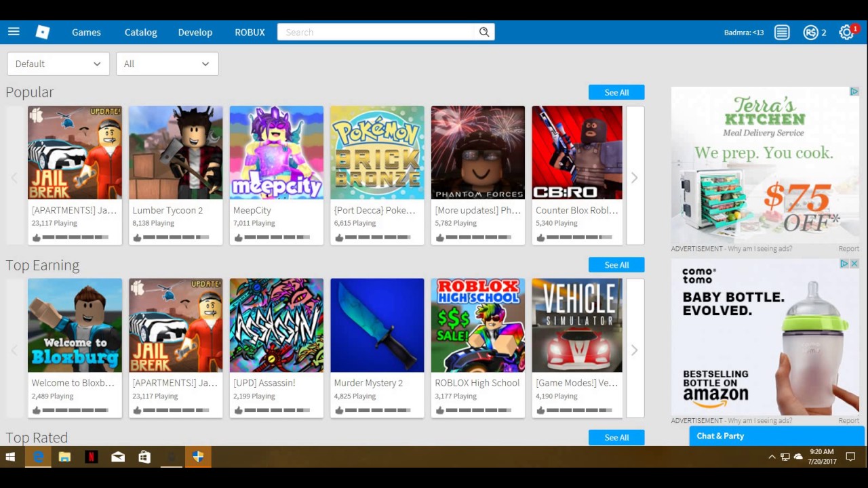Click the search input field
Image resolution: width=868 pixels, height=488 pixels.
coord(376,32)
